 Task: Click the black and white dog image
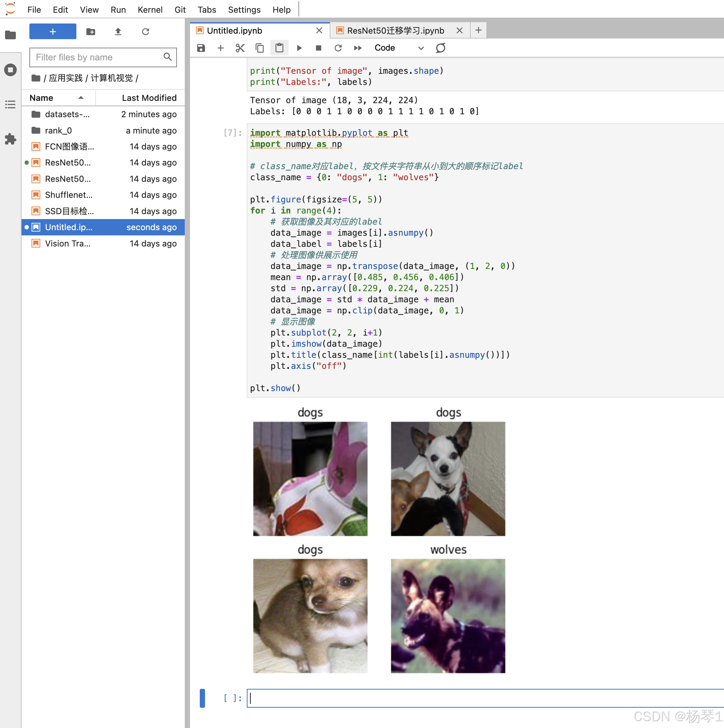[448, 479]
